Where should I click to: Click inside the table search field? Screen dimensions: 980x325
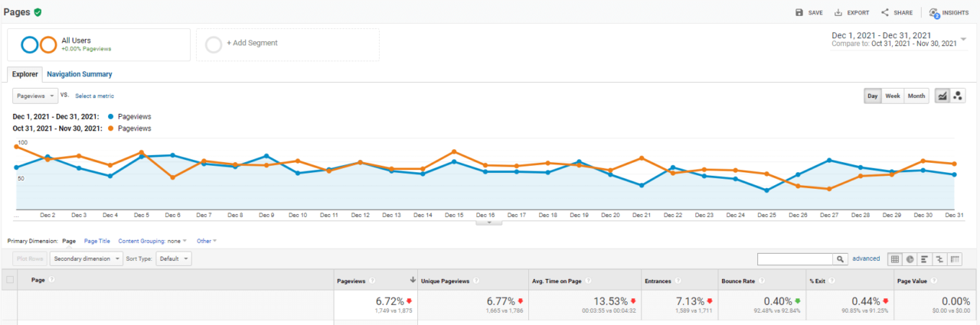794,259
